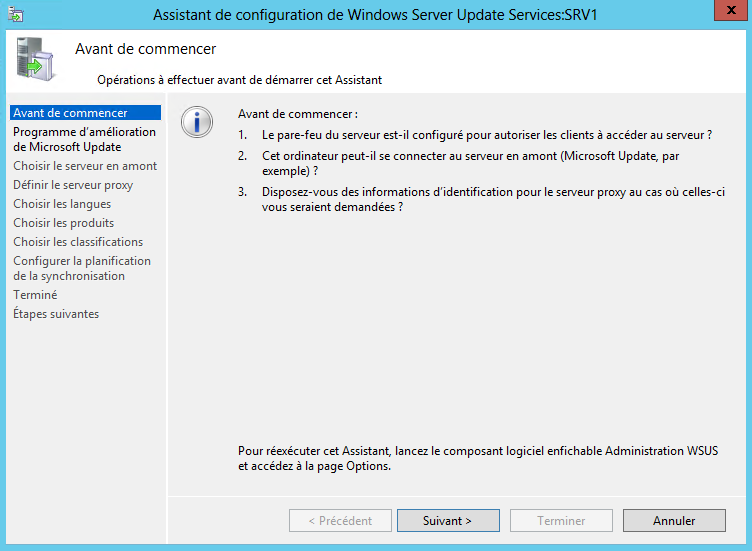Open 'Choisir les langues' step
The height and width of the screenshot is (551, 752).
pyautogui.click(x=62, y=204)
